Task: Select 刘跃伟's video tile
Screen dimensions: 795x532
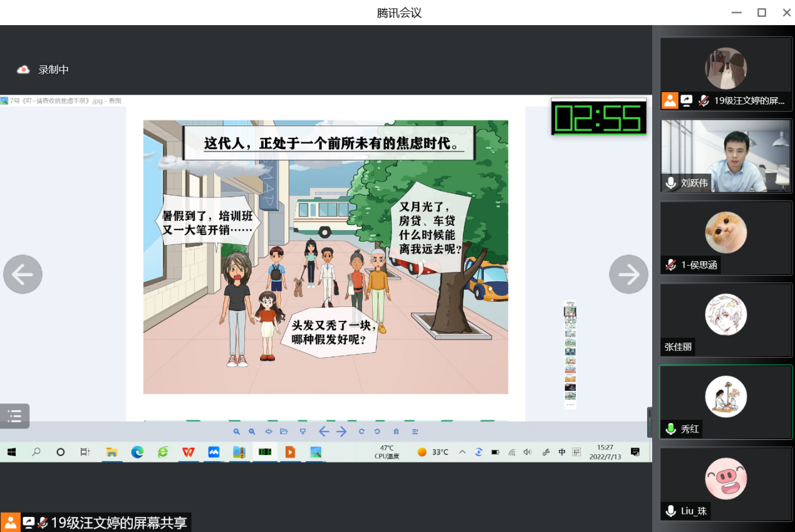Action: (x=725, y=155)
